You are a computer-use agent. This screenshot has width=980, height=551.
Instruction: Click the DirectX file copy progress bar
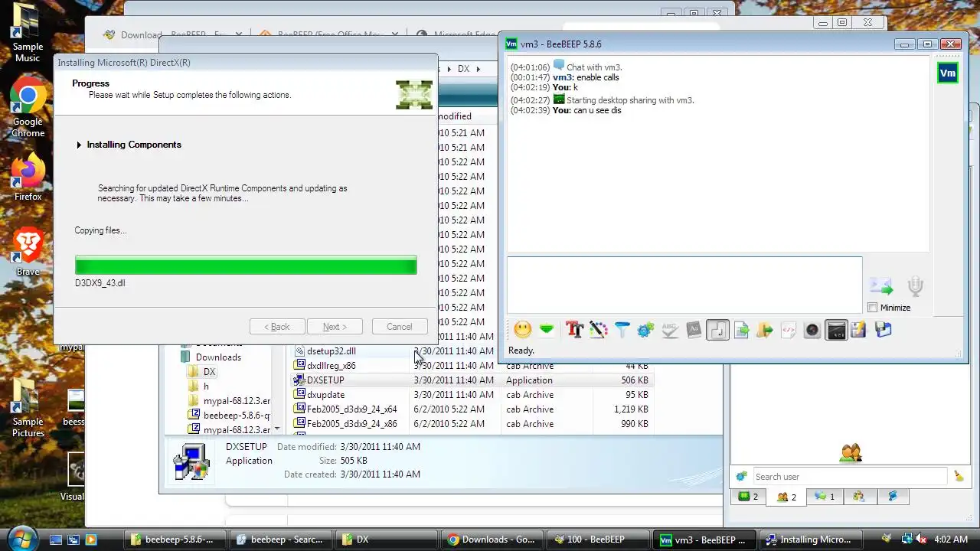tap(246, 266)
